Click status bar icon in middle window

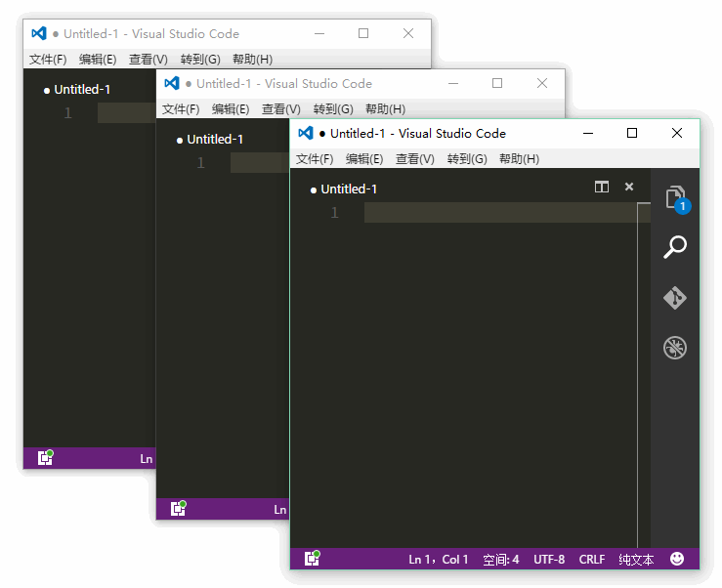coord(178,508)
